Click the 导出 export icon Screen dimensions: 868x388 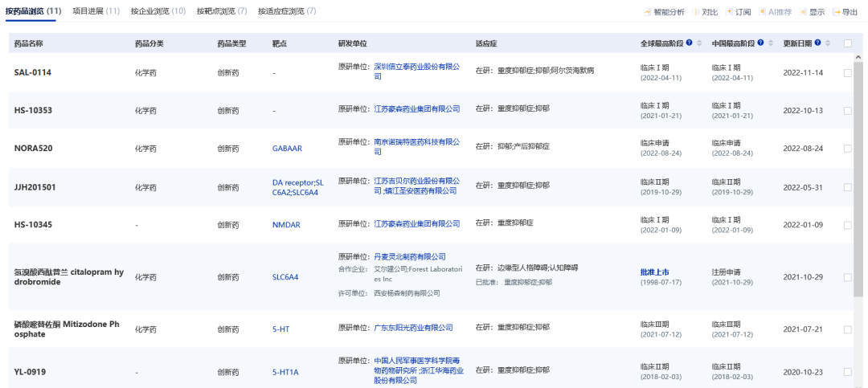tap(836, 12)
